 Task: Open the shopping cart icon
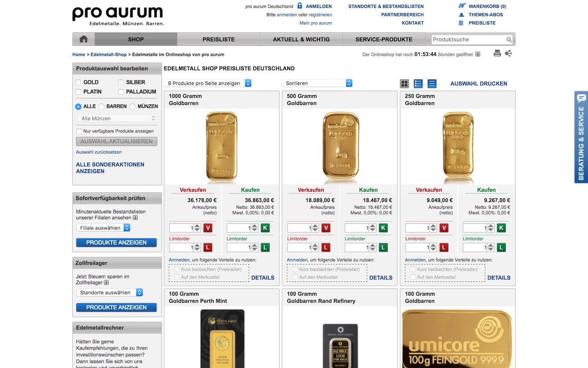pos(462,6)
